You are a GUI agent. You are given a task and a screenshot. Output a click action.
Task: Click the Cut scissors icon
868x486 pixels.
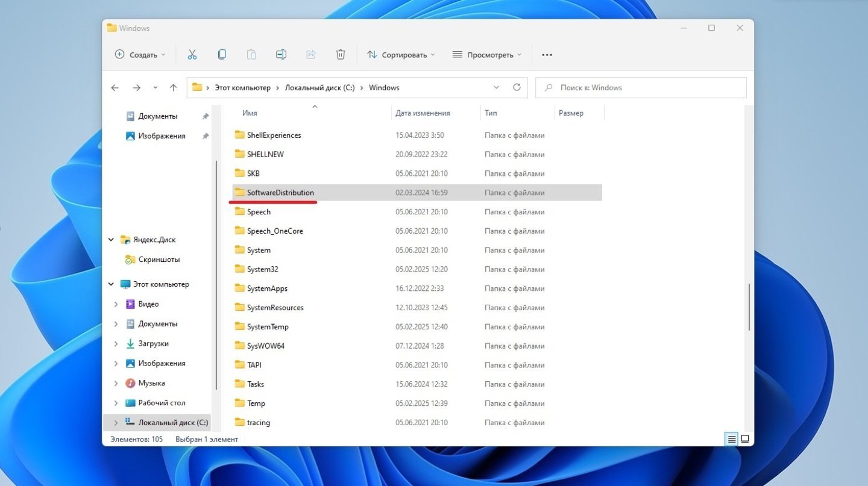point(192,55)
